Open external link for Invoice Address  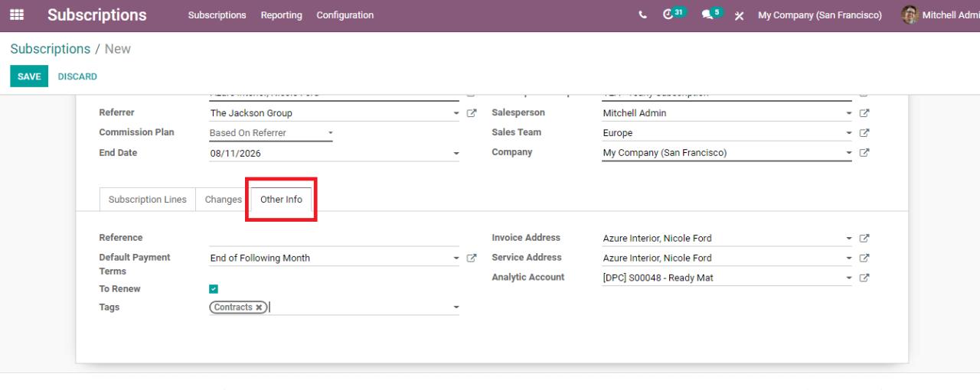pos(864,239)
